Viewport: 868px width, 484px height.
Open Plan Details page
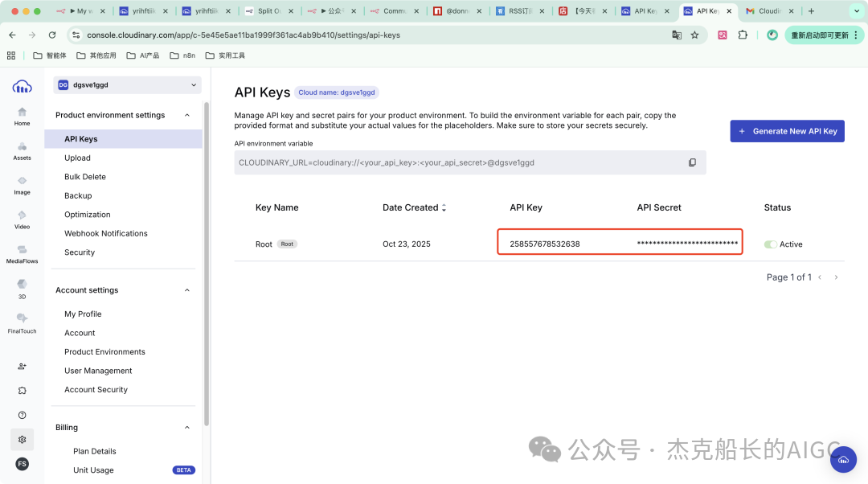(x=95, y=451)
